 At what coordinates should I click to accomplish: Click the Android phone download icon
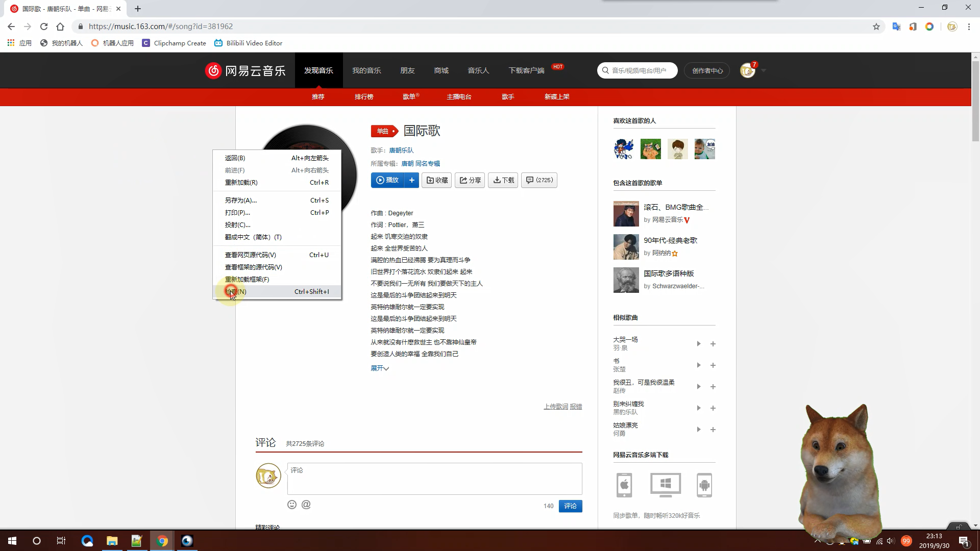tap(704, 485)
